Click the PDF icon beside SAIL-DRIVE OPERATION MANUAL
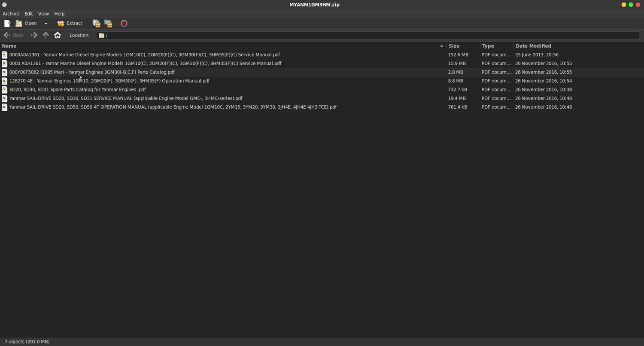Image resolution: width=644 pixels, height=346 pixels. point(5,107)
